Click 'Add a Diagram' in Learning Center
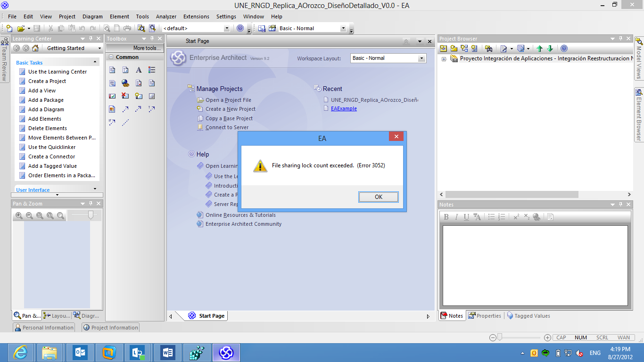The width and height of the screenshot is (644, 362). click(x=46, y=109)
